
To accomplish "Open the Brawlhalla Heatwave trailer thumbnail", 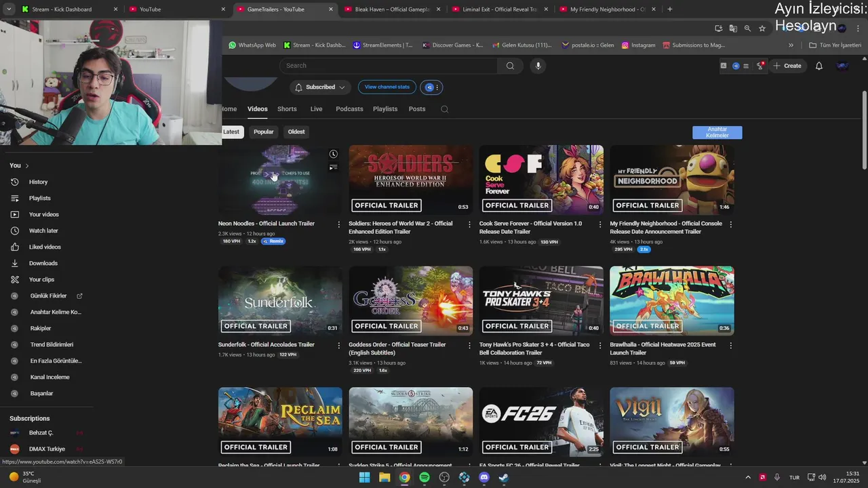I will click(671, 301).
